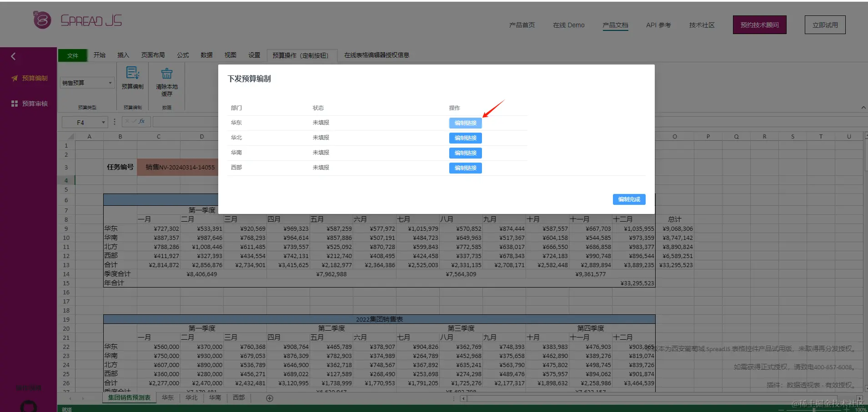Open the 在线 Demo link
This screenshot has width=868, height=412.
click(569, 25)
